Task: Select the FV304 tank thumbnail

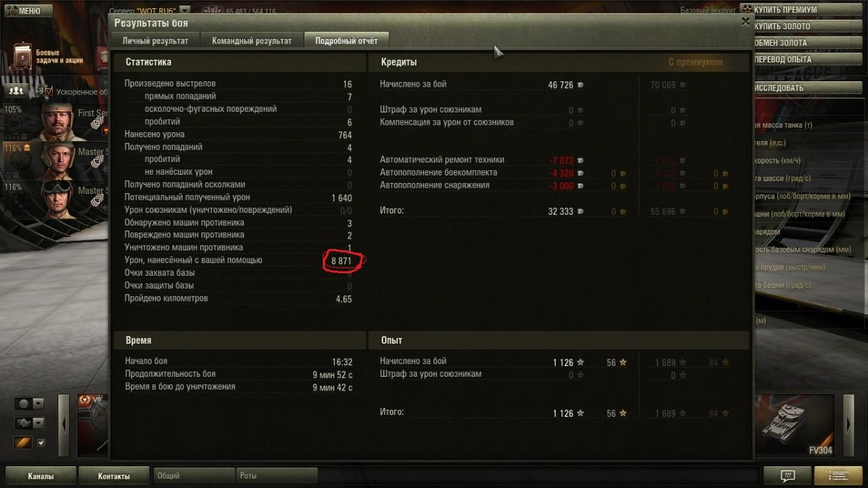Action: click(795, 426)
